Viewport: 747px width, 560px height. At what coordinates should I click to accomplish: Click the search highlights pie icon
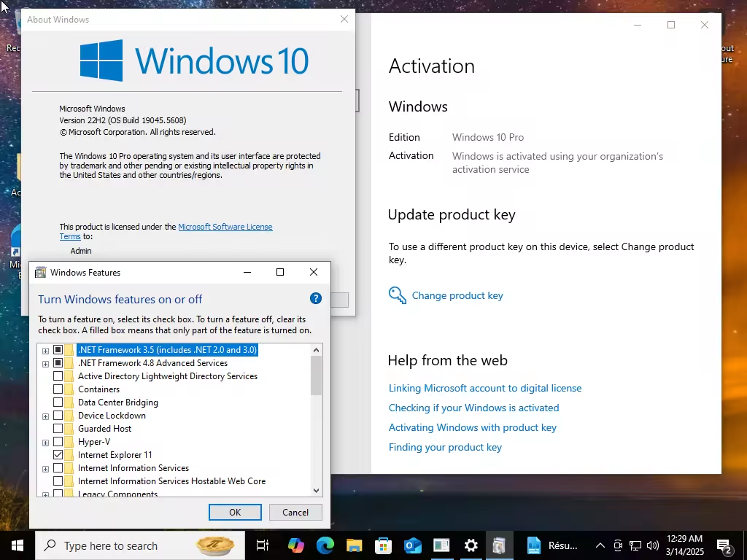(x=215, y=545)
